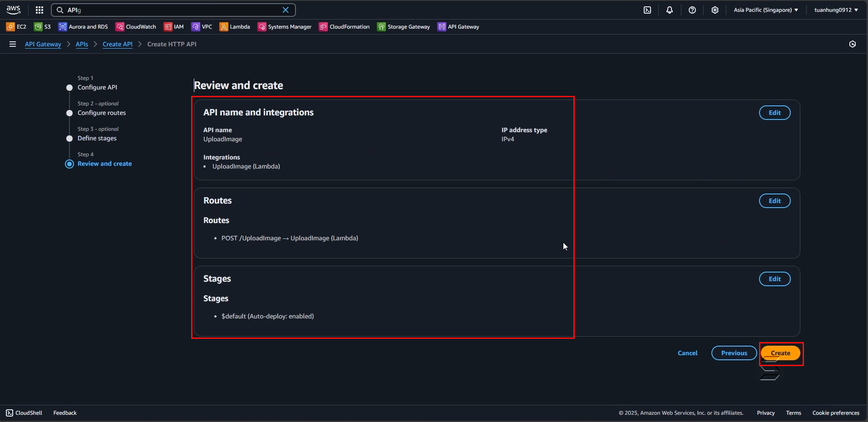The height and width of the screenshot is (422, 868).
Task: Edit the API name and integrations section
Action: (x=775, y=113)
